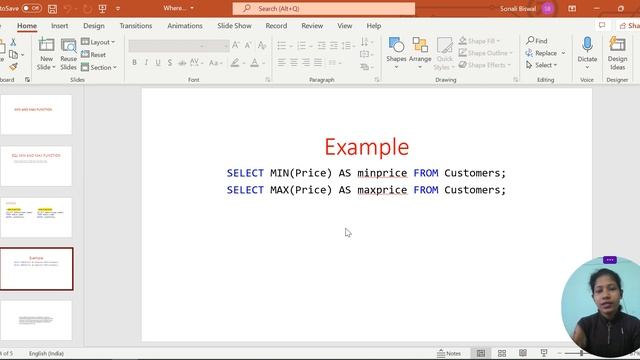Open the Insert tab
The image size is (640, 360).
tap(60, 26)
